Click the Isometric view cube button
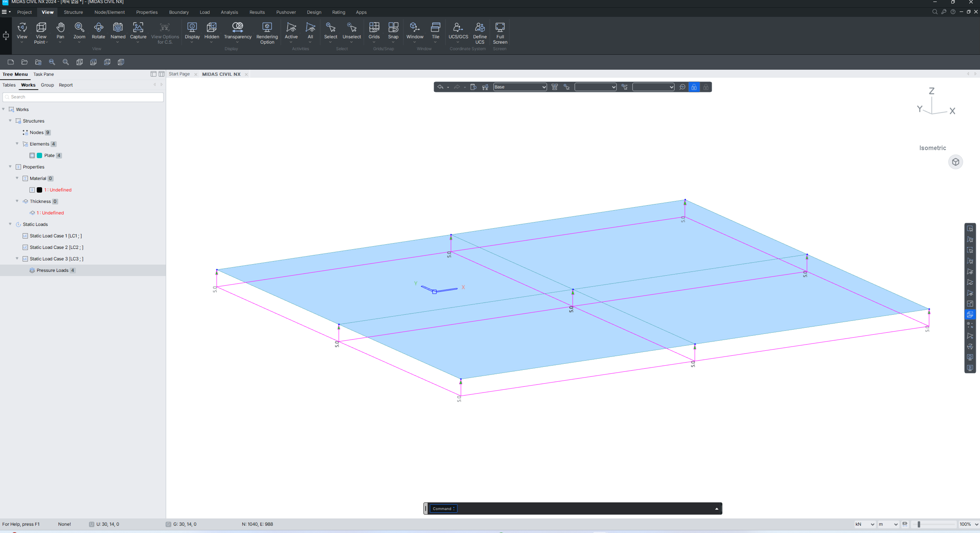 tap(955, 162)
